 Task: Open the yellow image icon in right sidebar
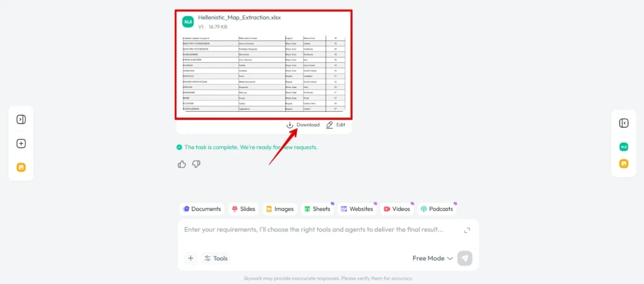(x=623, y=164)
